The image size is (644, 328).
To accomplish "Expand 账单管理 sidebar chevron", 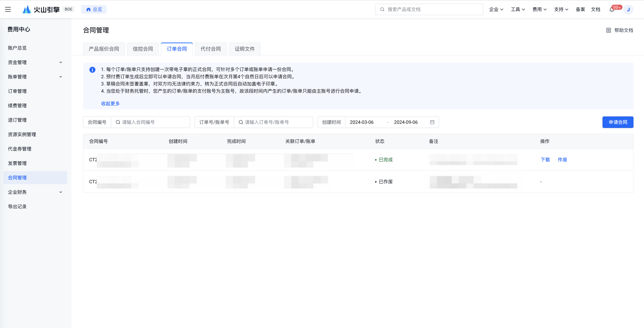I will [61, 77].
